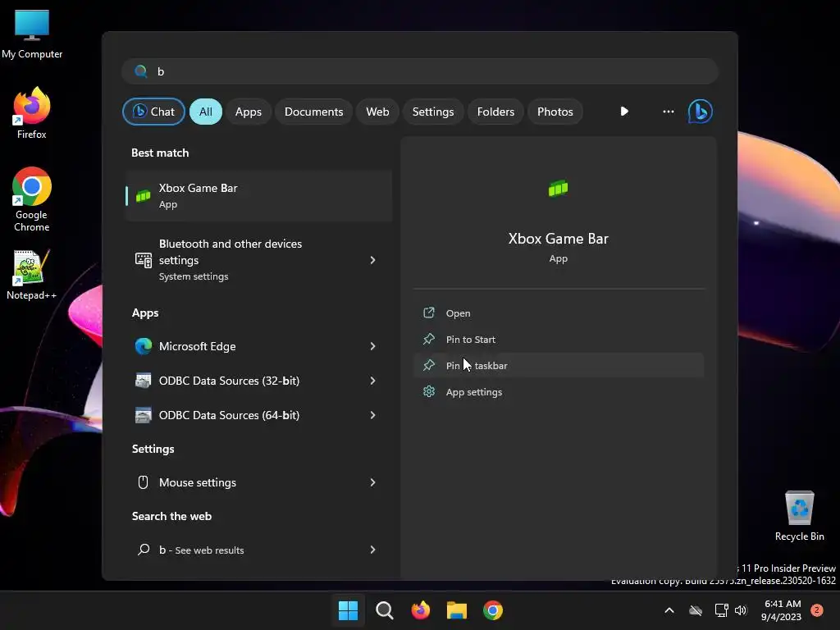Screen dimensions: 840x630
Task: Open the Windows Start button on taskbar
Action: click(x=348, y=610)
